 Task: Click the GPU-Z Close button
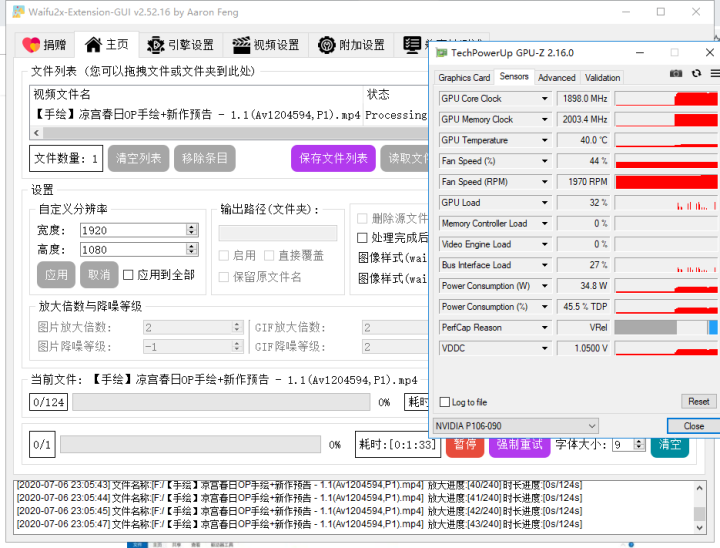(693, 426)
